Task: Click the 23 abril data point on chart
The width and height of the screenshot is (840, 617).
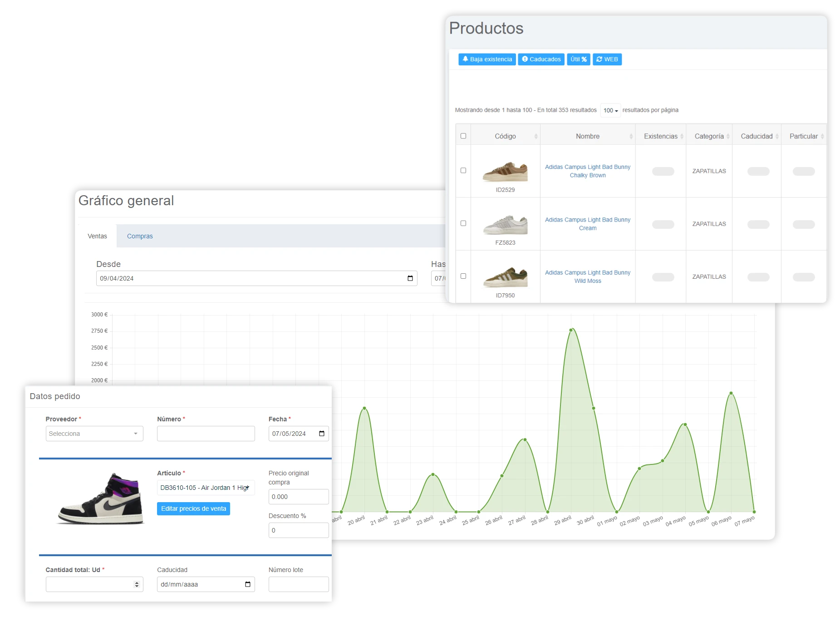Action: pos(433,474)
